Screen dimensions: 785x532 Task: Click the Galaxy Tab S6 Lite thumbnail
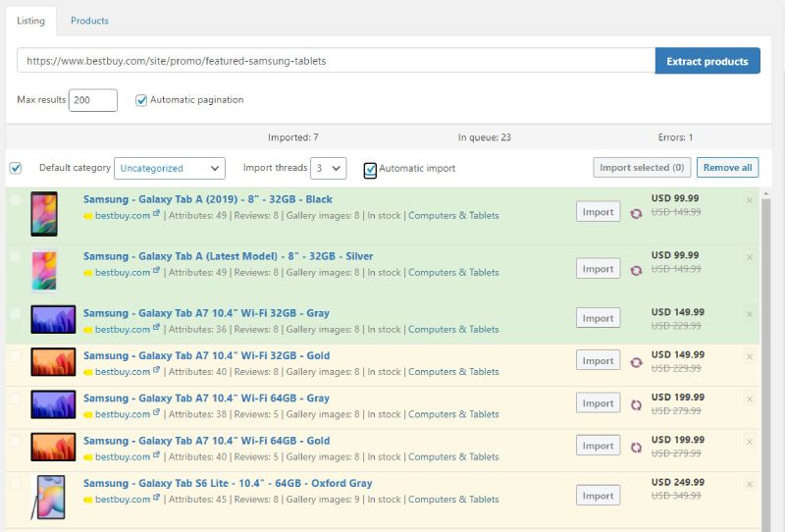coord(49,497)
